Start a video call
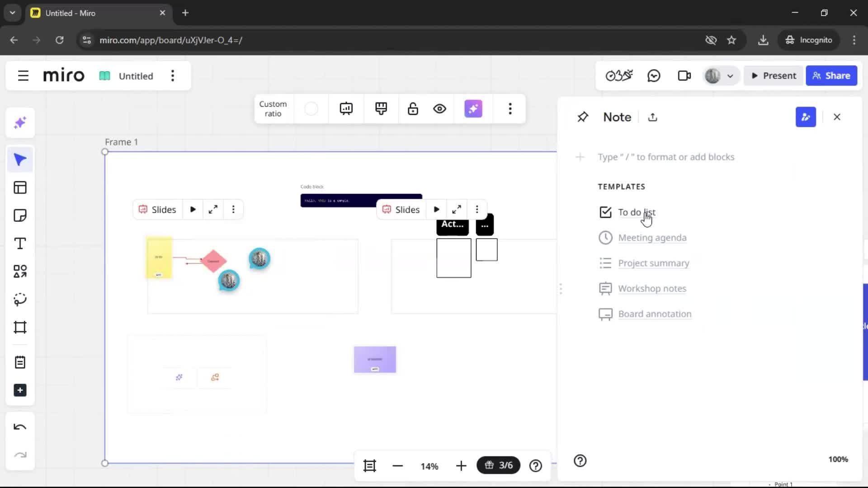Viewport: 868px width, 488px height. coord(684,76)
